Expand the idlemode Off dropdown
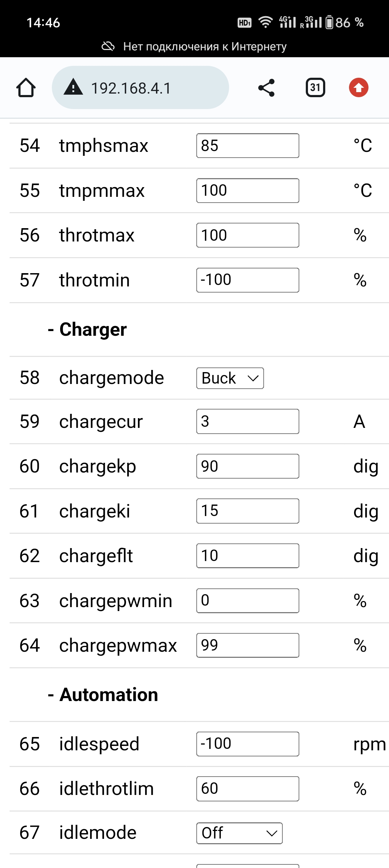 click(239, 833)
